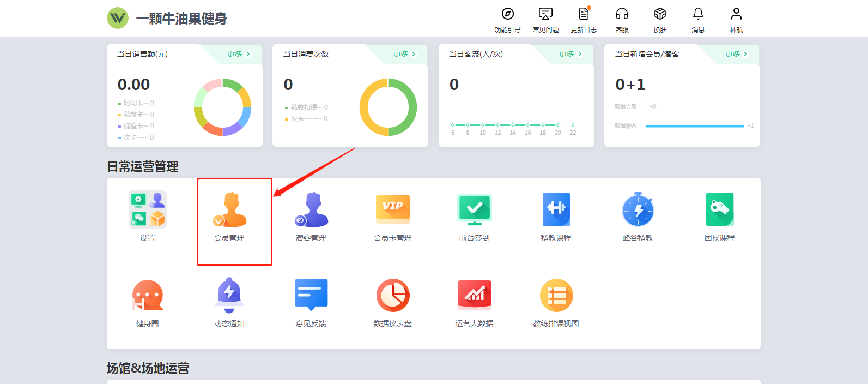Open the 团操课程 whistle icon

tap(719, 210)
